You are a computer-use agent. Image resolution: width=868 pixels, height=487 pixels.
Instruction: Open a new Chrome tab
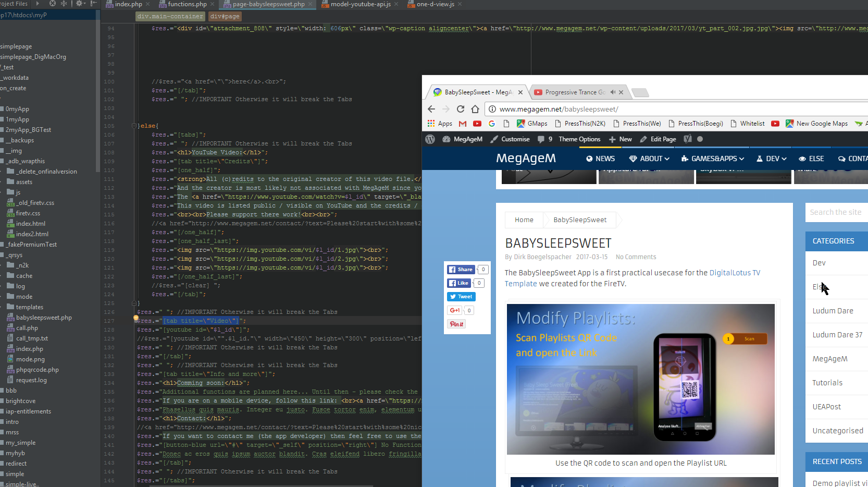pos(640,93)
